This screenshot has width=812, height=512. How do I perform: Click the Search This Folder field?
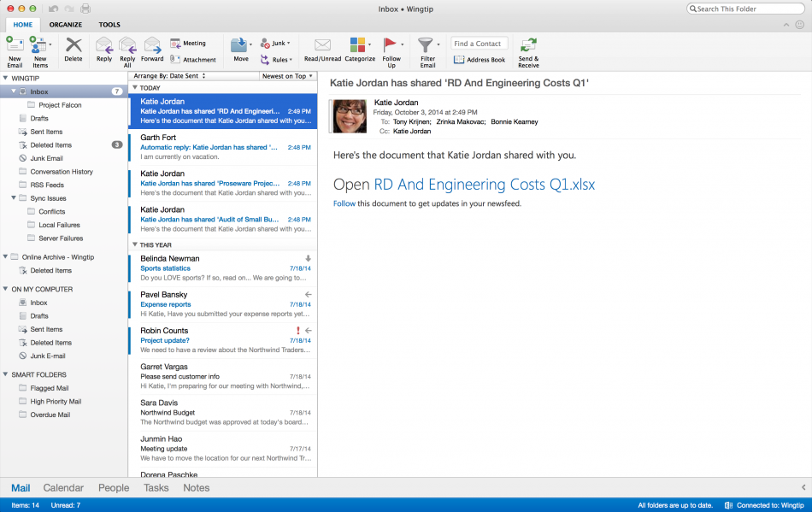pos(744,9)
